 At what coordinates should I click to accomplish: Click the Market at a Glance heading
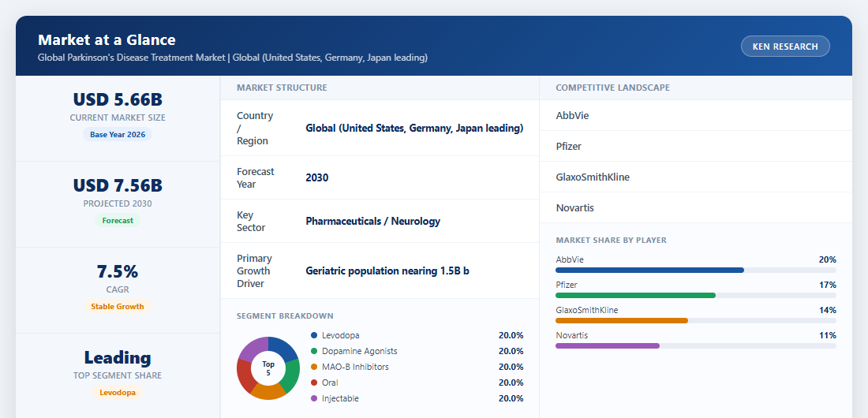(107, 40)
